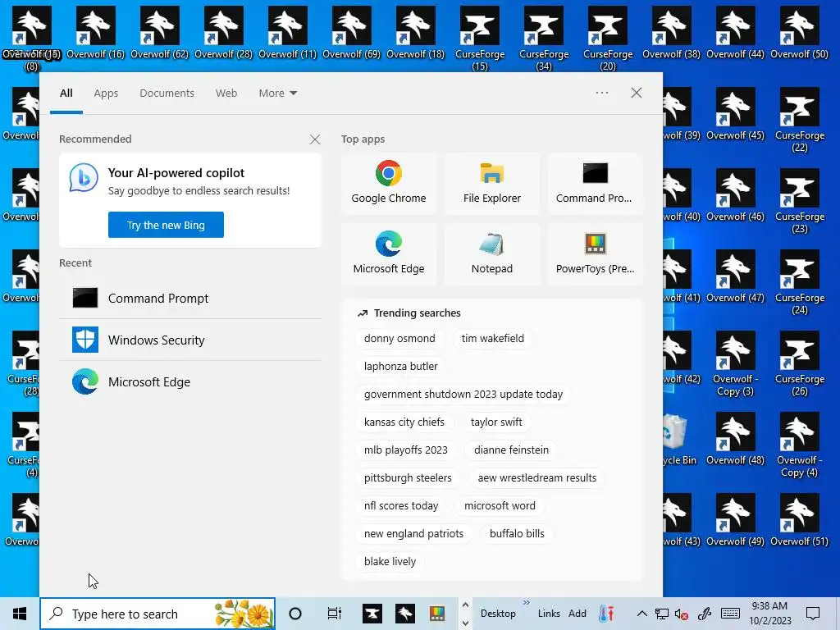Screen dimensions: 840x630
Task: Search trending topic tim wakefield
Action: pyautogui.click(x=492, y=339)
